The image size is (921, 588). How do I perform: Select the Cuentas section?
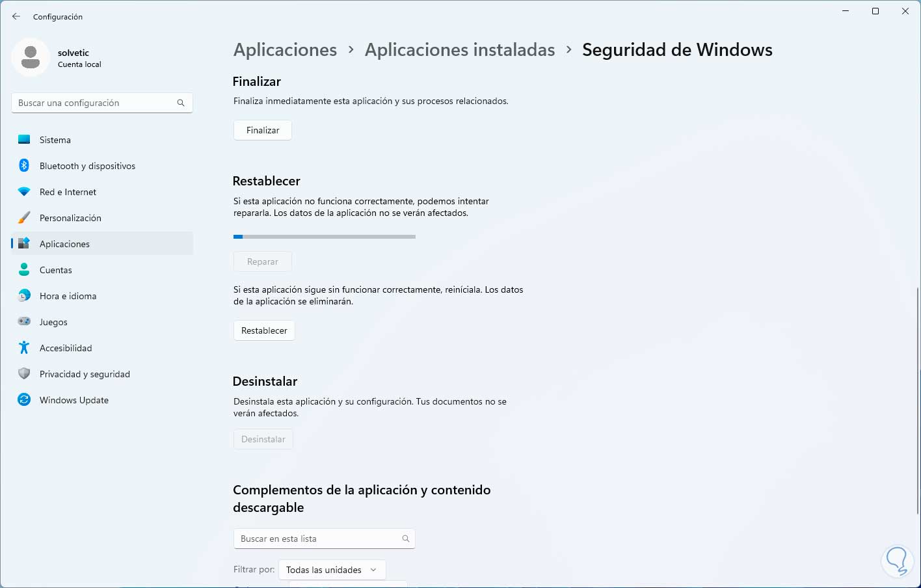(102, 270)
